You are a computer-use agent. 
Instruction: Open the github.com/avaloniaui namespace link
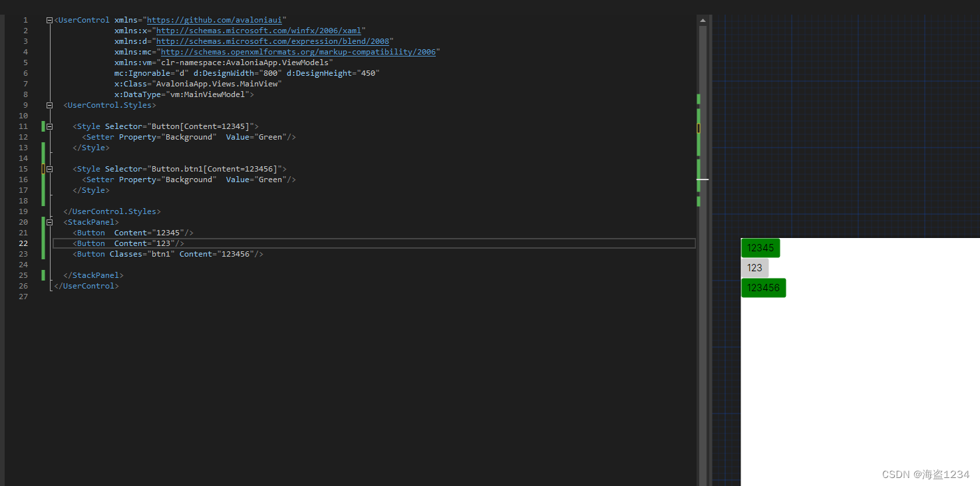214,20
